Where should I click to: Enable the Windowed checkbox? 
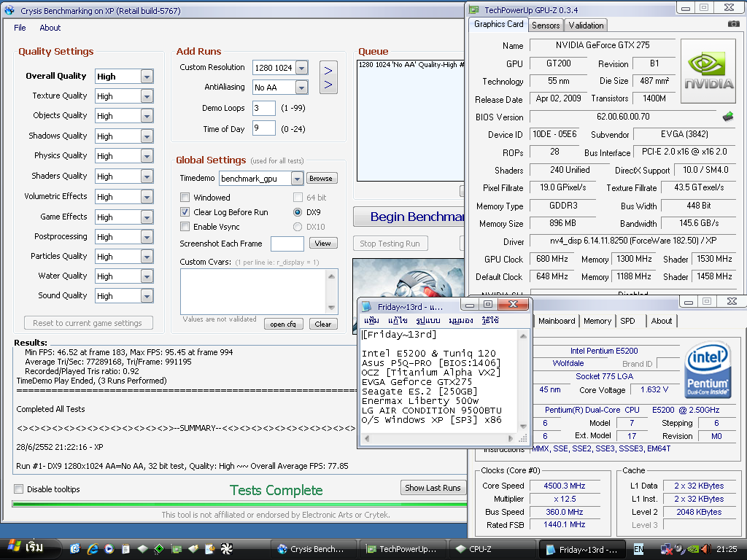click(185, 198)
